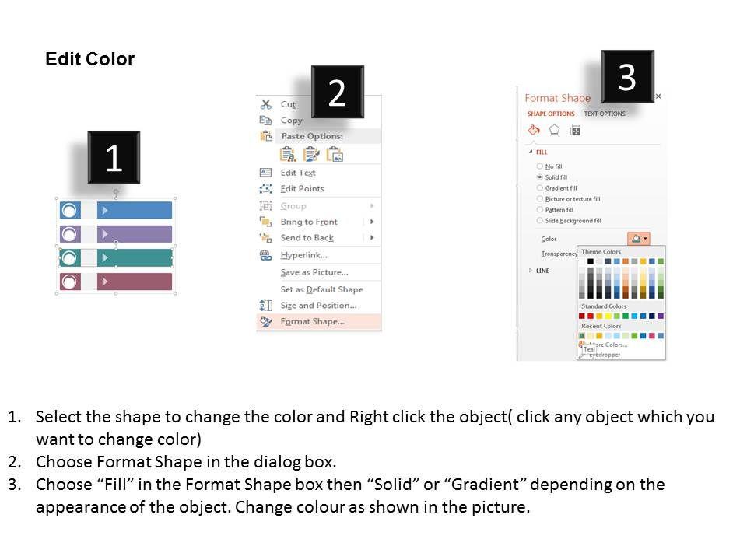The height and width of the screenshot is (560, 747).
Task: Click the Copy icon in context menu
Action: coord(265,121)
